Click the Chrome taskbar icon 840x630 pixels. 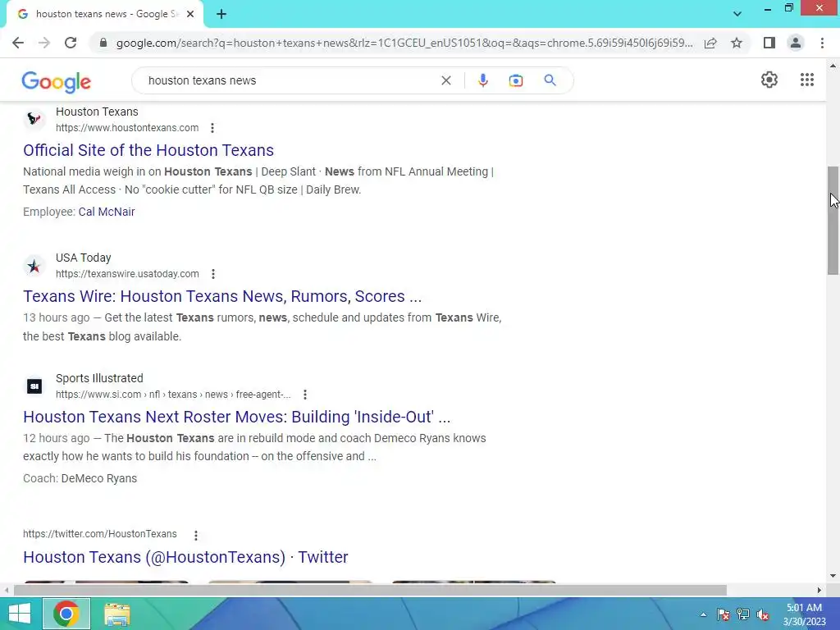66,614
